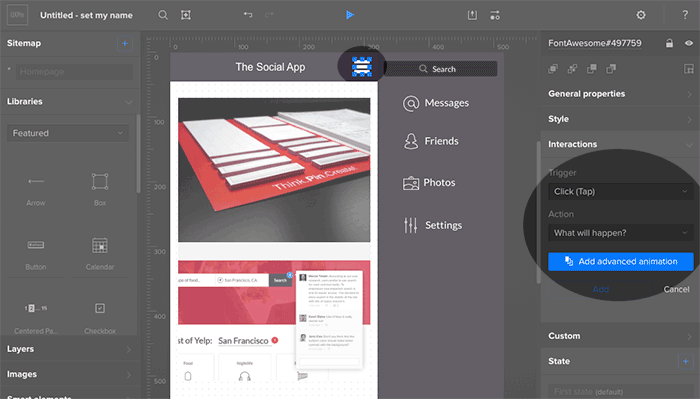Open the toggle-style controls icon in the top bar
This screenshot has height=399, width=700.
pyautogui.click(x=495, y=15)
